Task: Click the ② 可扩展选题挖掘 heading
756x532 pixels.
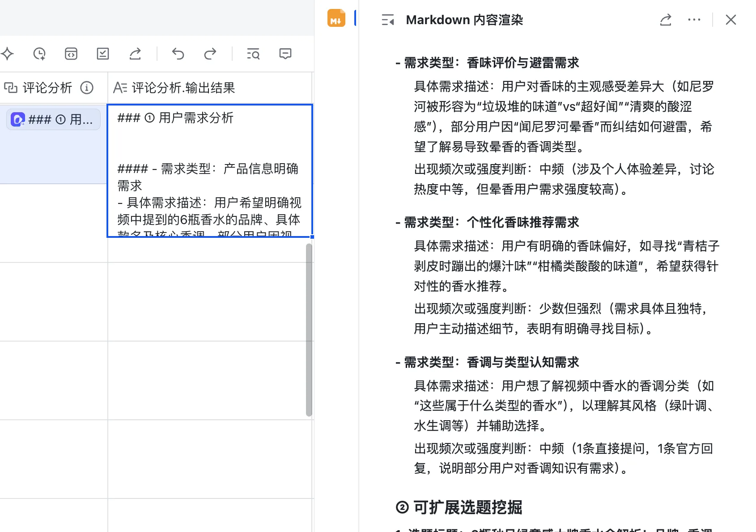Action: point(459,507)
